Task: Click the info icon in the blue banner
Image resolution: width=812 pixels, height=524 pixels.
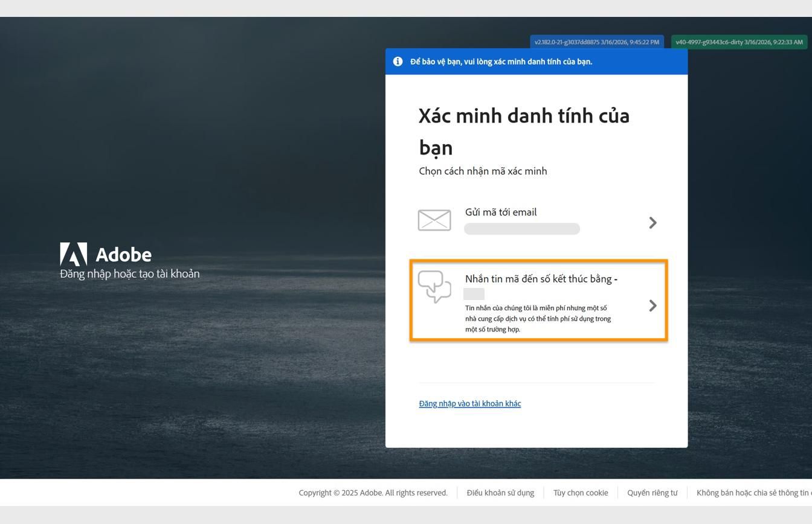Action: click(398, 61)
